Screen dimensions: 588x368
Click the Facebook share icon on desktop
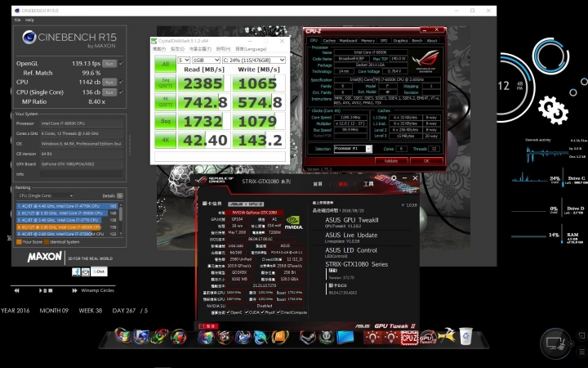[x=76, y=272]
